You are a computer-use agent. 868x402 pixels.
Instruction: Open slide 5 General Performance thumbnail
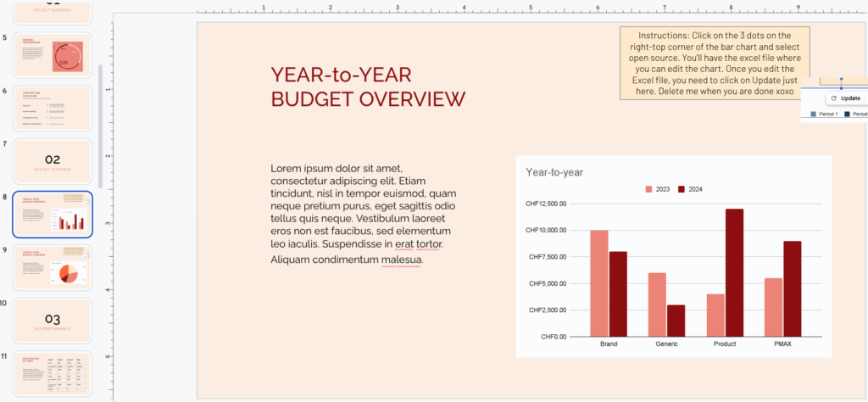pyautogui.click(x=53, y=55)
